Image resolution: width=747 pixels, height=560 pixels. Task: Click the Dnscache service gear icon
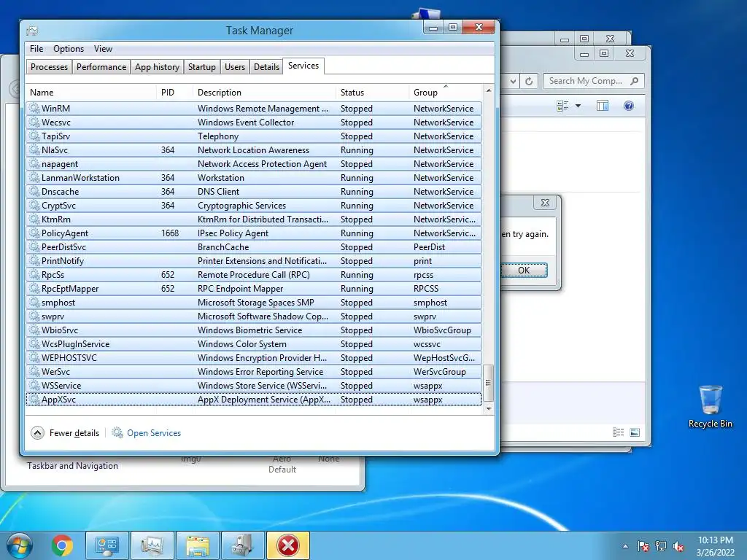pos(34,191)
